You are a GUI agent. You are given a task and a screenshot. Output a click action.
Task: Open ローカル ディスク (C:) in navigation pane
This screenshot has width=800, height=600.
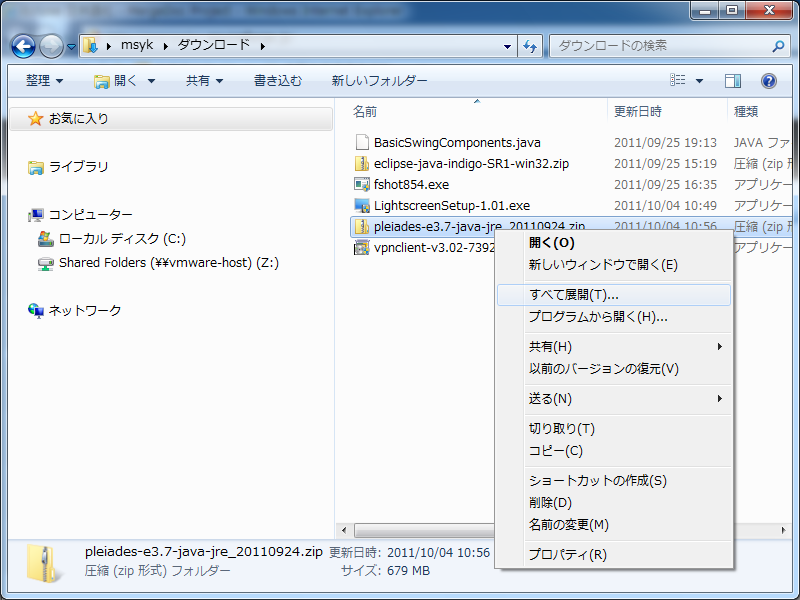click(x=122, y=239)
